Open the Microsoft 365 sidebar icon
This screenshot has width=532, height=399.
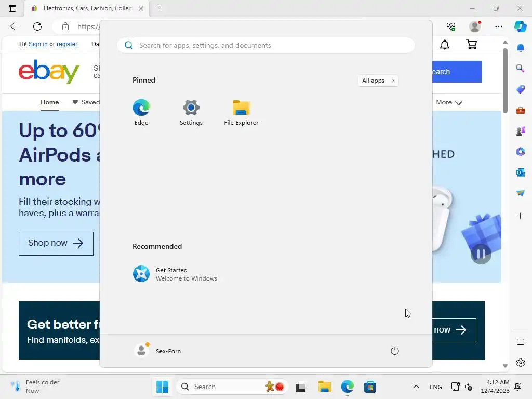[x=520, y=152]
